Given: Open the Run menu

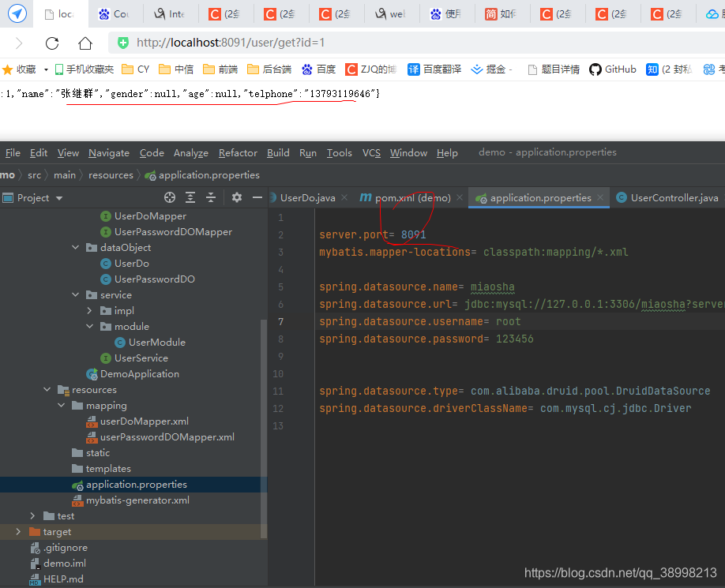Looking at the screenshot, I should [x=308, y=153].
